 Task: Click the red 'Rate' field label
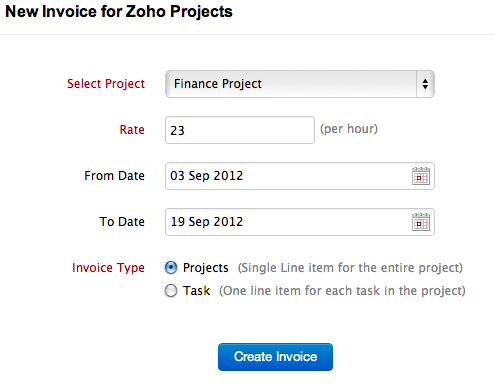click(132, 130)
